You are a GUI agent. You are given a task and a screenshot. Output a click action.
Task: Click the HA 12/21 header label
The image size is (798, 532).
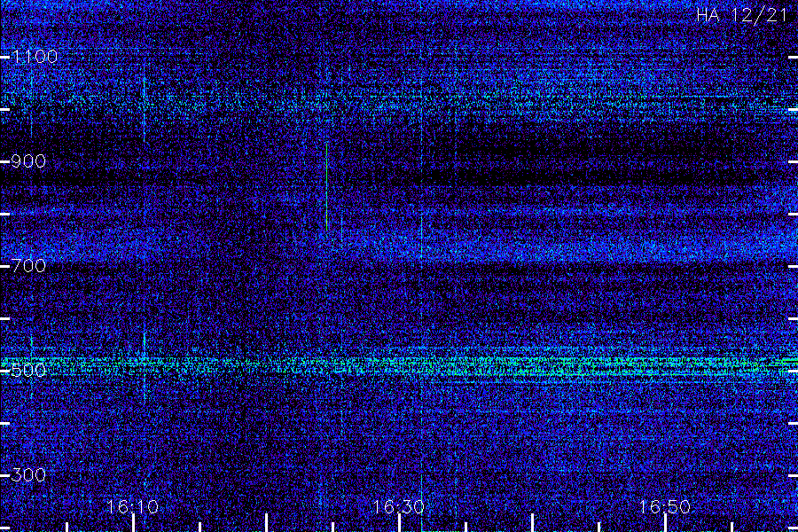[742, 15]
